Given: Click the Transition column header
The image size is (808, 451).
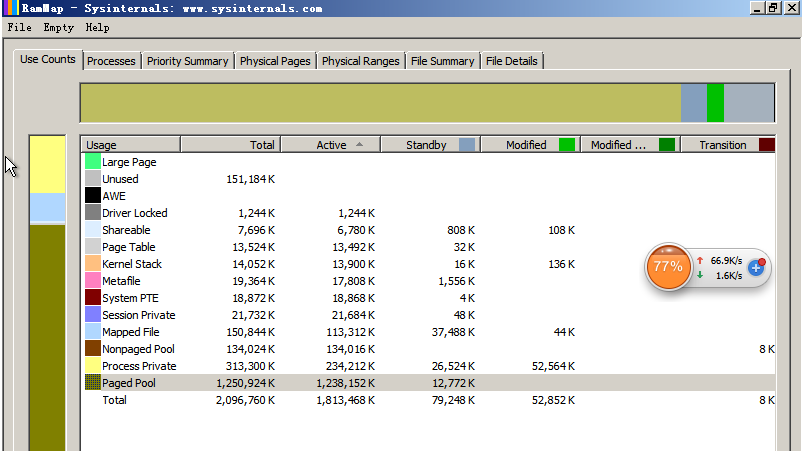Looking at the screenshot, I should point(722,145).
